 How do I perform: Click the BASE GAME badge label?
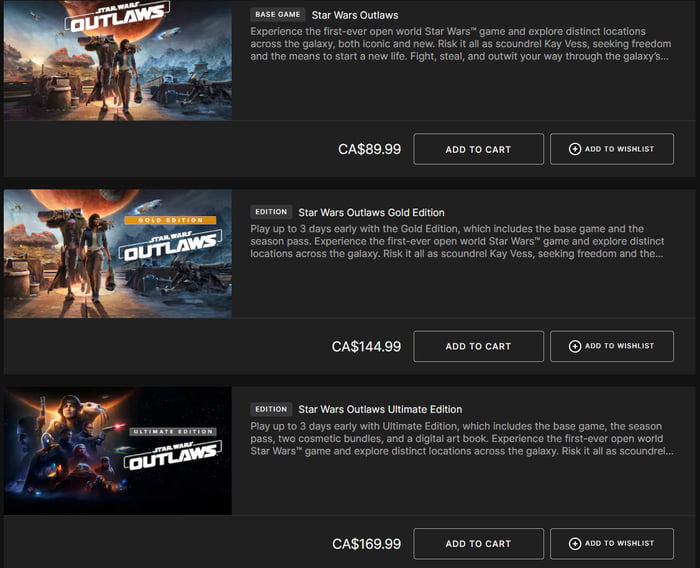(277, 15)
